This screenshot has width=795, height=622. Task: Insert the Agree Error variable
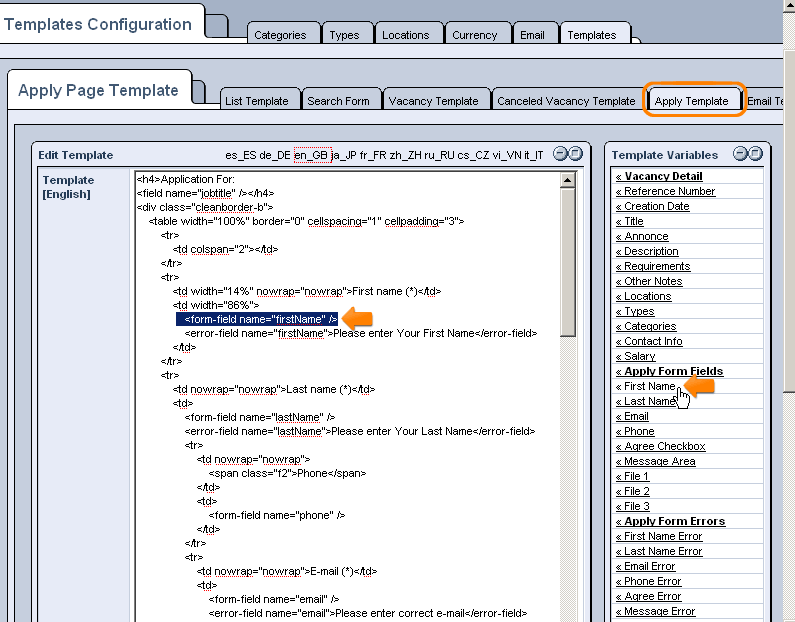648,596
